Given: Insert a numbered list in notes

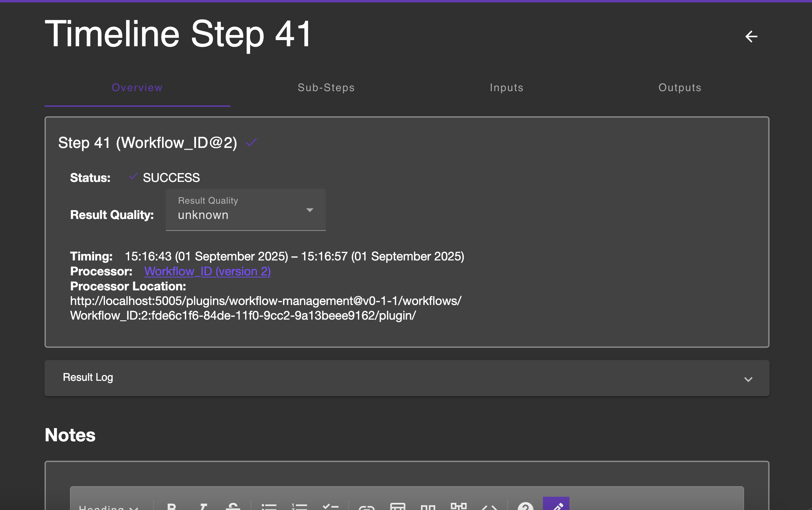Looking at the screenshot, I should 299,507.
